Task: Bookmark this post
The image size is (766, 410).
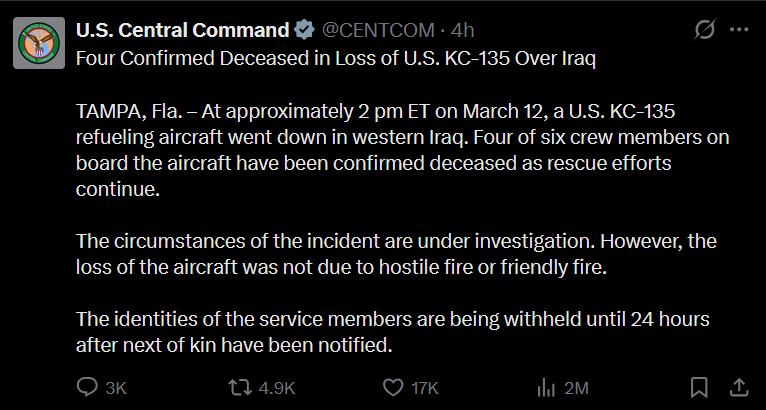Action: pyautogui.click(x=700, y=387)
